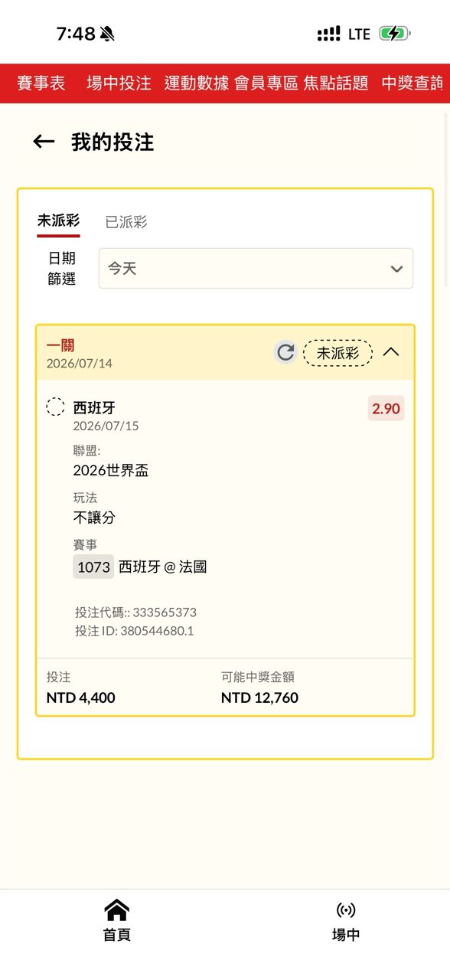Click the dropdown arrow in the date filter
This screenshot has height=980, width=450.
click(396, 269)
